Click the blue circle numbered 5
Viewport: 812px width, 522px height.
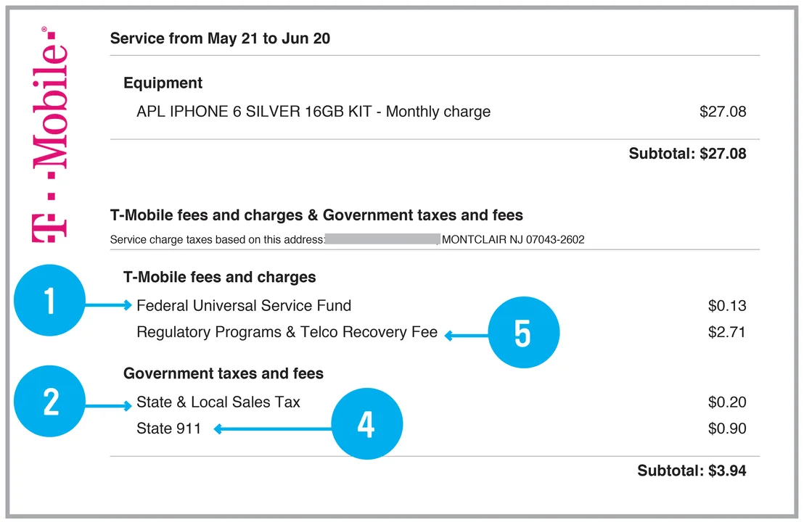coord(523,332)
